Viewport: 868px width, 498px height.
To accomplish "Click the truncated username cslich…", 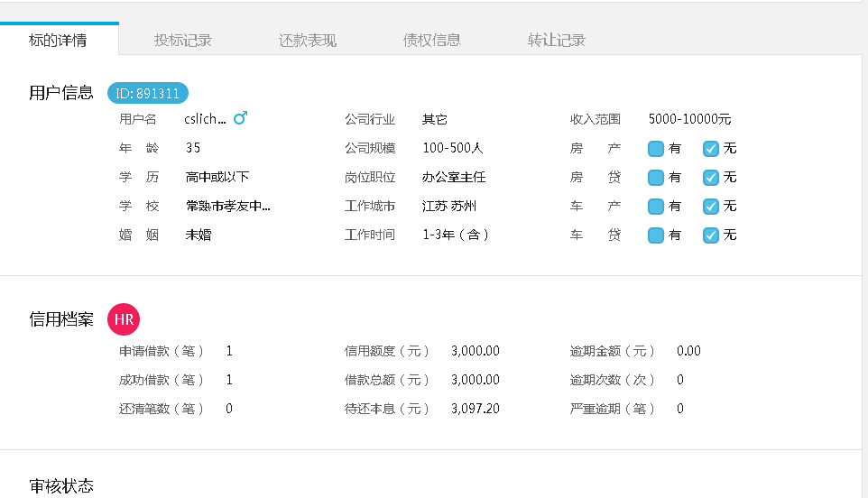I will click(x=205, y=119).
